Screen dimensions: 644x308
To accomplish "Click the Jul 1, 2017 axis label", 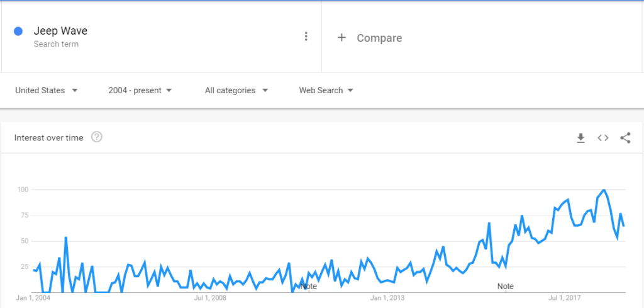I will pos(565,298).
